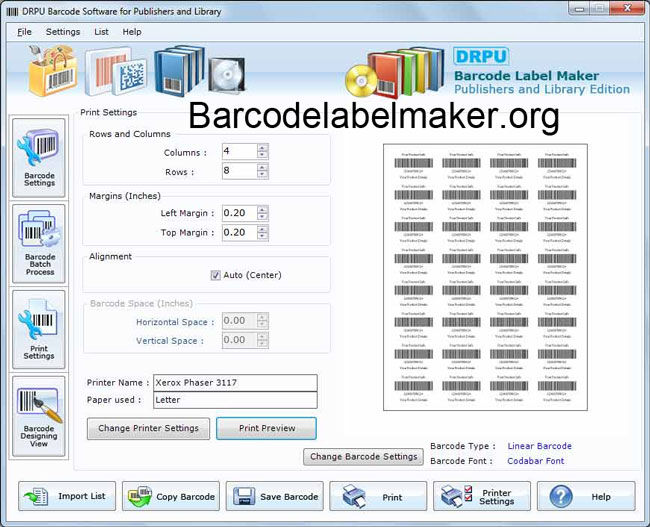Click the Copy Barcode button

pyautogui.click(x=171, y=496)
